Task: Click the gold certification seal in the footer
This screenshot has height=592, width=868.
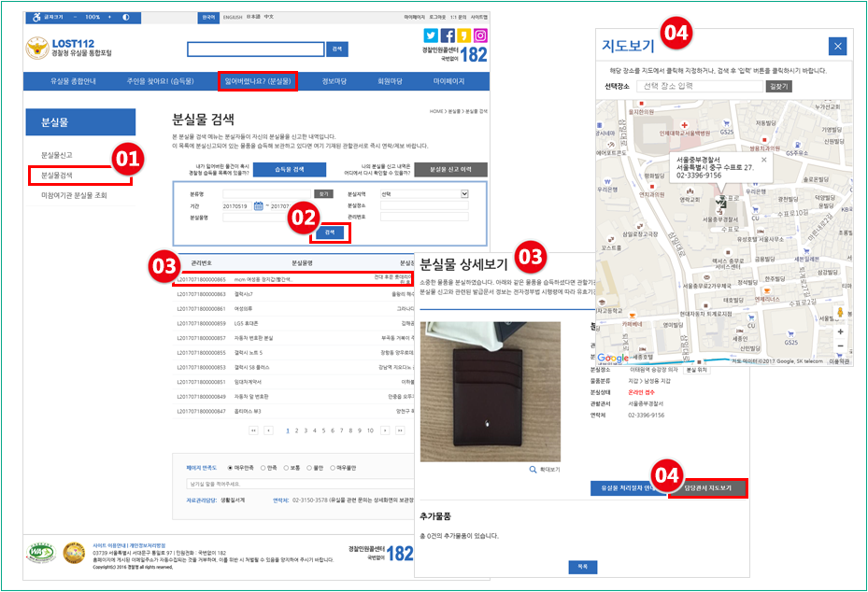Action: [x=74, y=552]
